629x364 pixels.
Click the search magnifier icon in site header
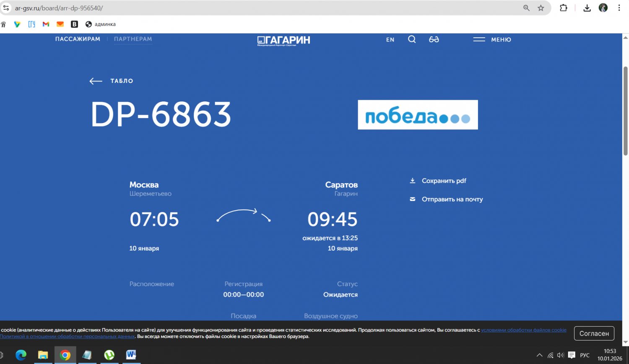pyautogui.click(x=412, y=39)
